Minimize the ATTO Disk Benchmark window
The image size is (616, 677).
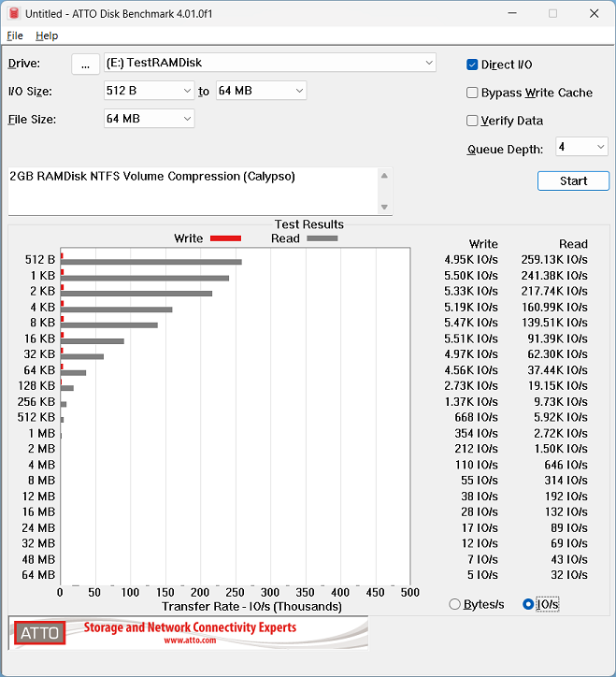[x=512, y=13]
